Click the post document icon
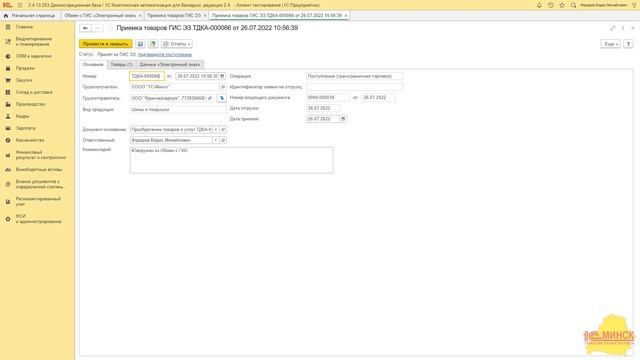 [x=153, y=44]
